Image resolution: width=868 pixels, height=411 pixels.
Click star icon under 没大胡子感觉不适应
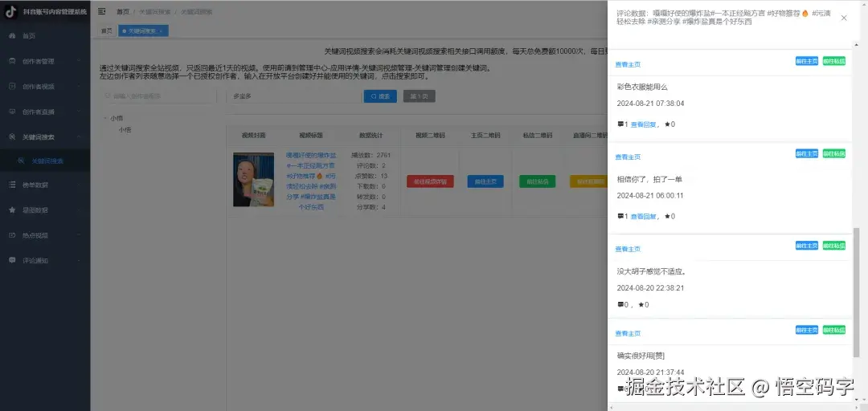(x=641, y=305)
